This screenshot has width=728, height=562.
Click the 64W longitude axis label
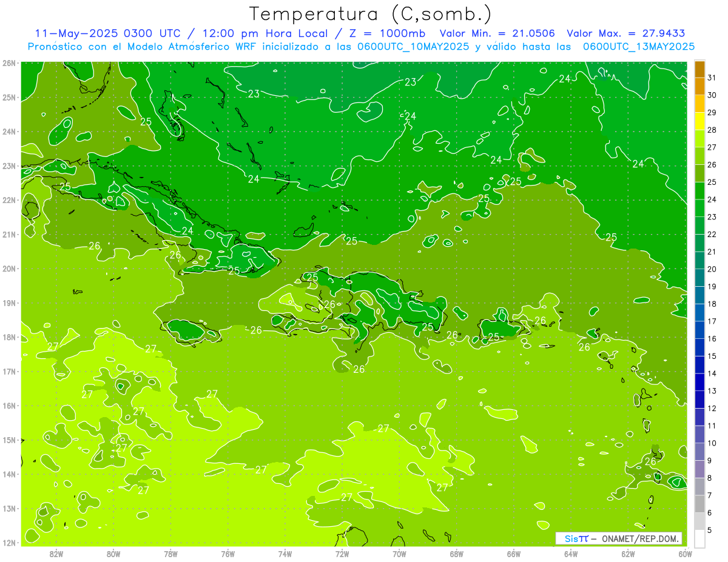pyautogui.click(x=571, y=553)
